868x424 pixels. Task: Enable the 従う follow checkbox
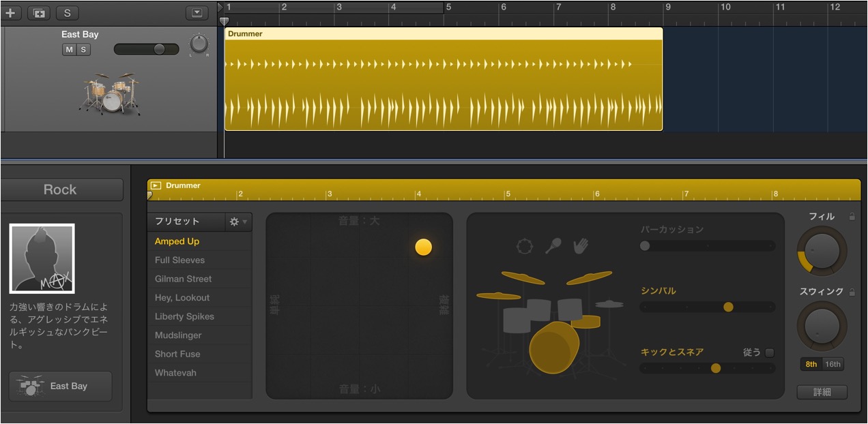coord(770,352)
